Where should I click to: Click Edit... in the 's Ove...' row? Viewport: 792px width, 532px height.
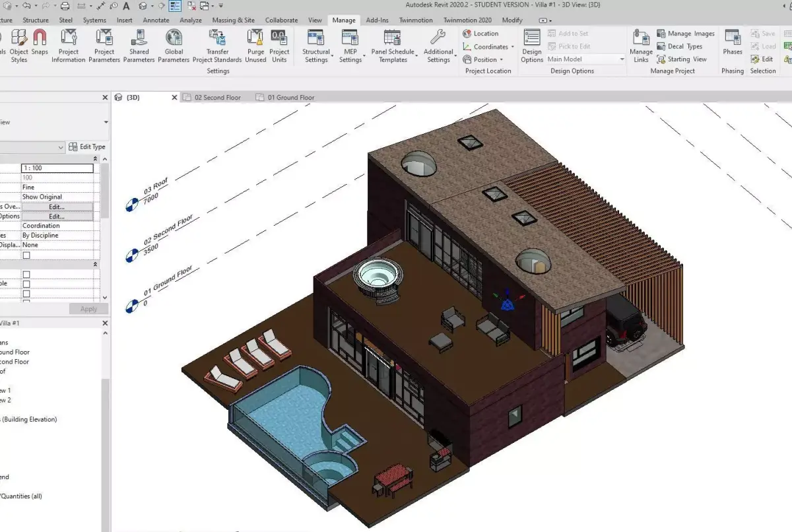coord(57,207)
